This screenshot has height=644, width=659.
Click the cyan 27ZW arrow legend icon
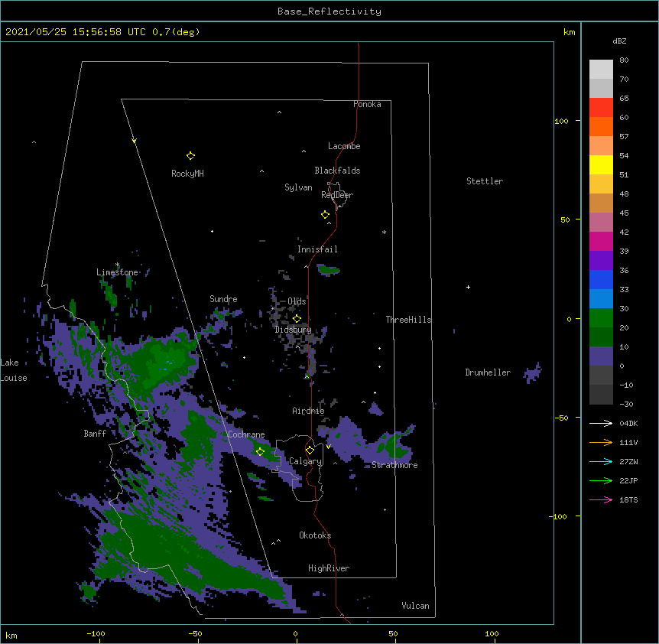point(601,461)
